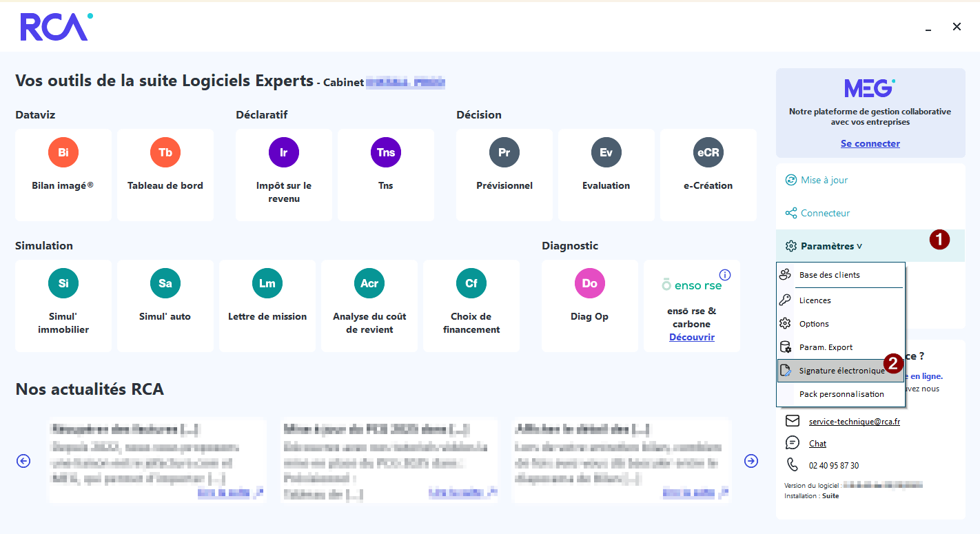Open first news card's read-more link
Image resolution: width=980 pixels, height=534 pixels.
click(230, 492)
